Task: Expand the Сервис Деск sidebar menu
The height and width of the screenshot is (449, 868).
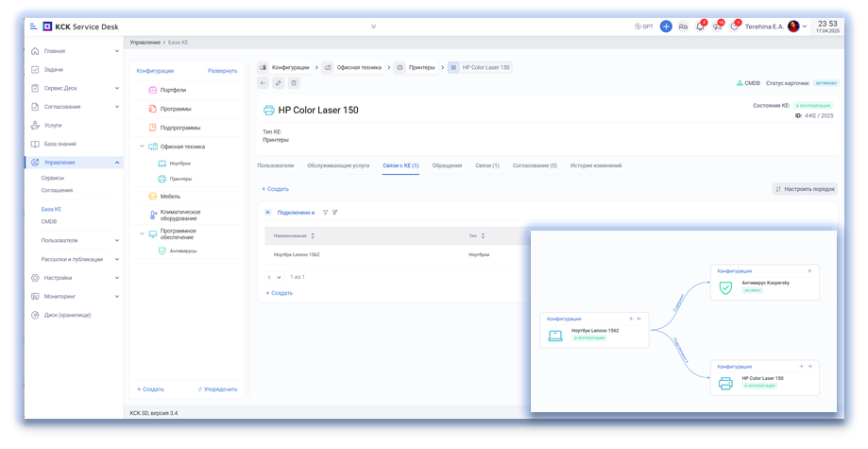Action: pos(117,88)
